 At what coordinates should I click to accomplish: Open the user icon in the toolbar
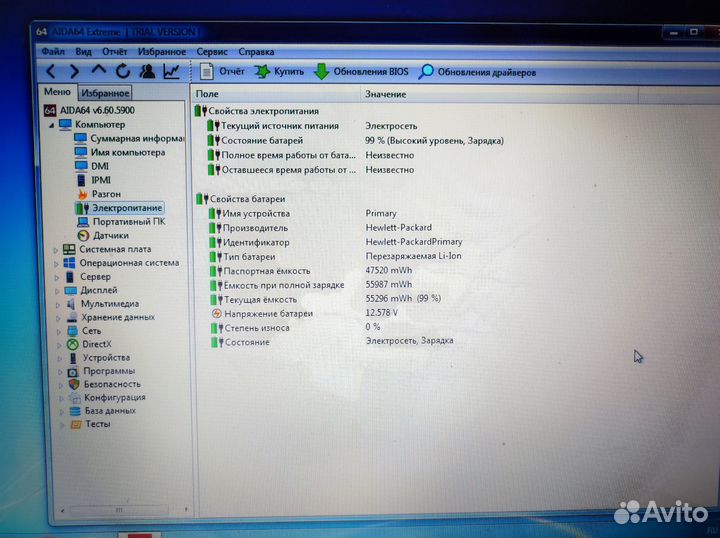tap(147, 71)
